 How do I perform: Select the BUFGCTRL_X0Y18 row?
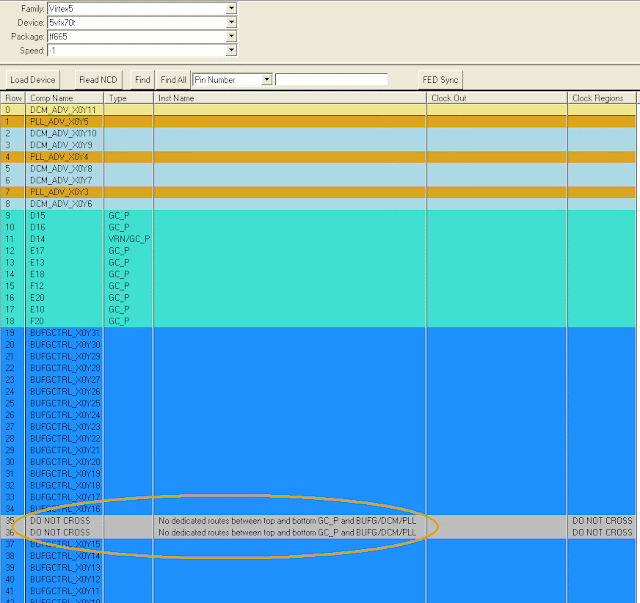point(318,486)
